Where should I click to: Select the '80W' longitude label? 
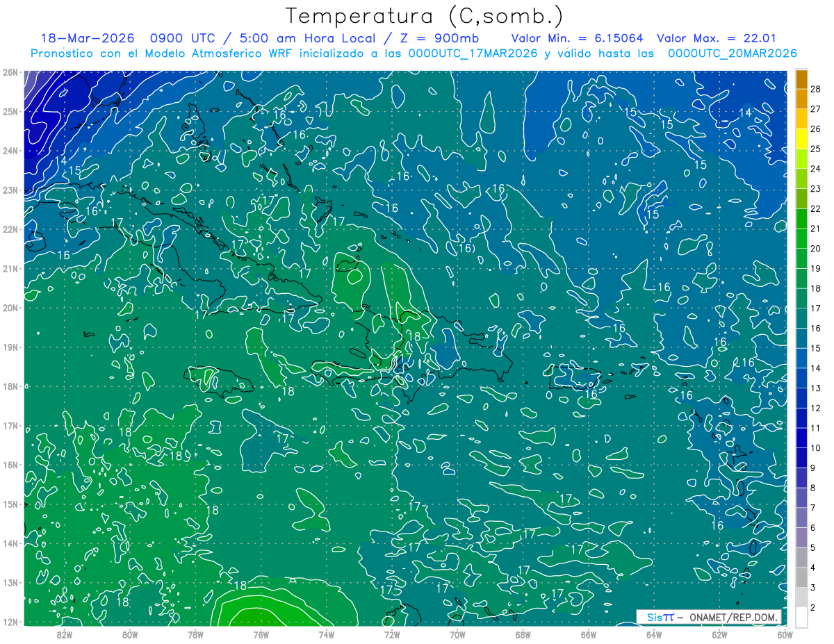tap(129, 634)
